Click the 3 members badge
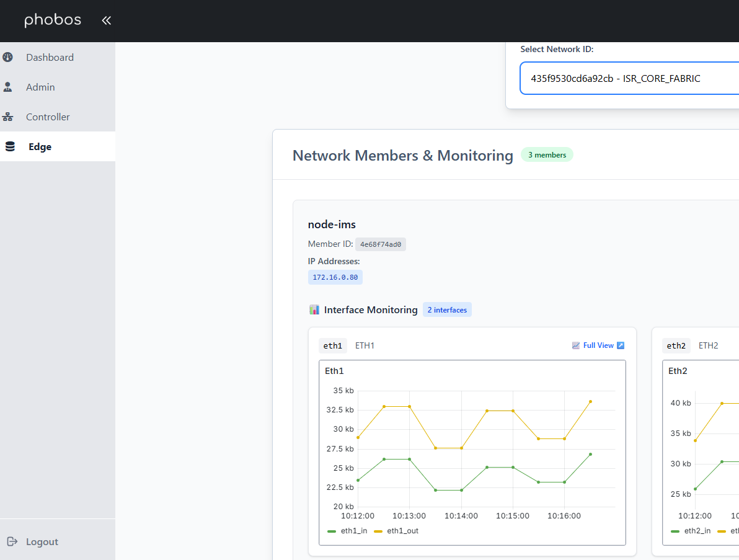This screenshot has height=560, width=739. [x=547, y=154]
